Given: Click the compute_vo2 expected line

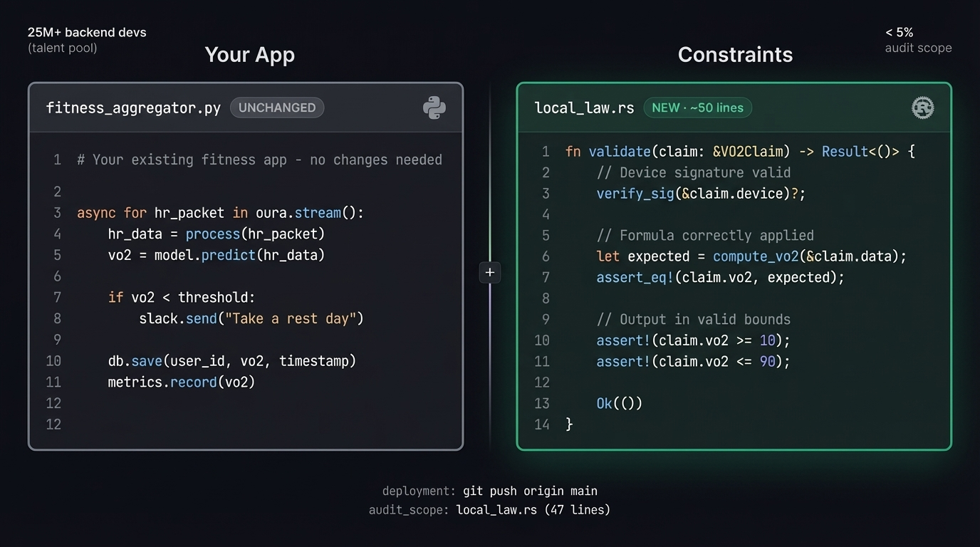Looking at the screenshot, I should coord(751,256).
